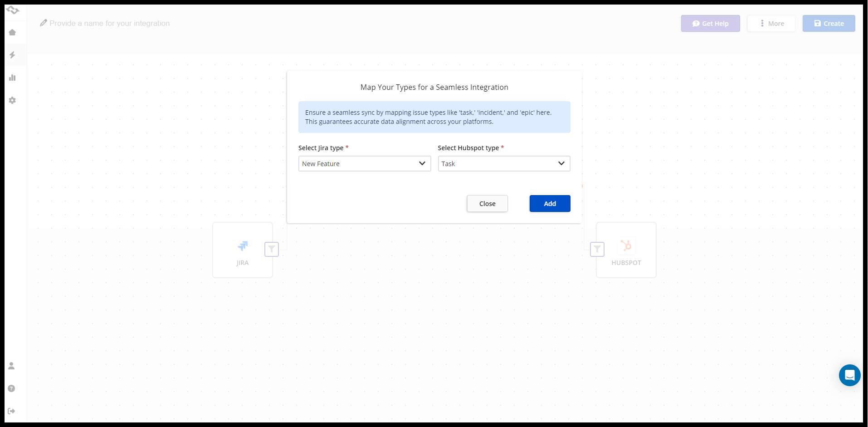Click the Create button
This screenshot has width=868, height=427.
point(829,24)
